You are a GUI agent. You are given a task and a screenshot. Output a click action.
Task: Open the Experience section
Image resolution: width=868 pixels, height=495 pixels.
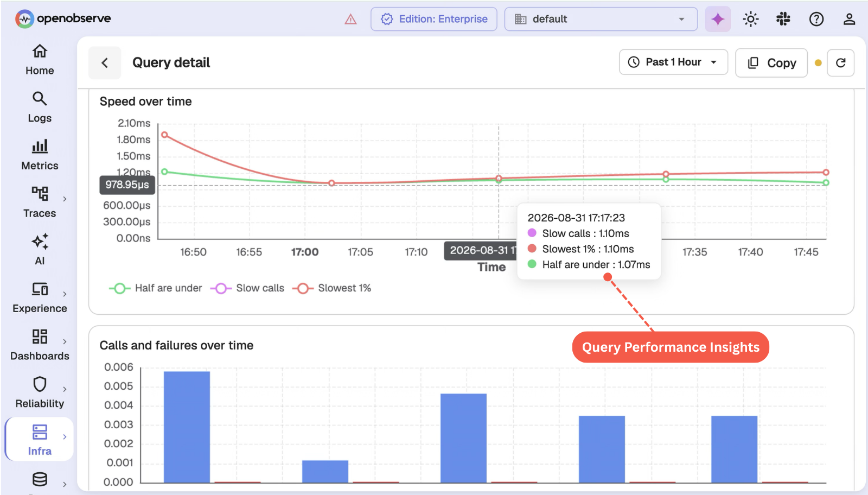coord(40,297)
